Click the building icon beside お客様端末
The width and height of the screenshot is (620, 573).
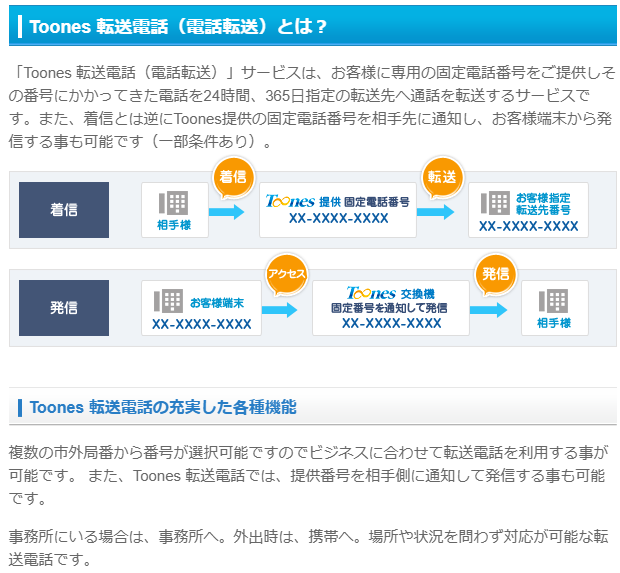click(168, 300)
